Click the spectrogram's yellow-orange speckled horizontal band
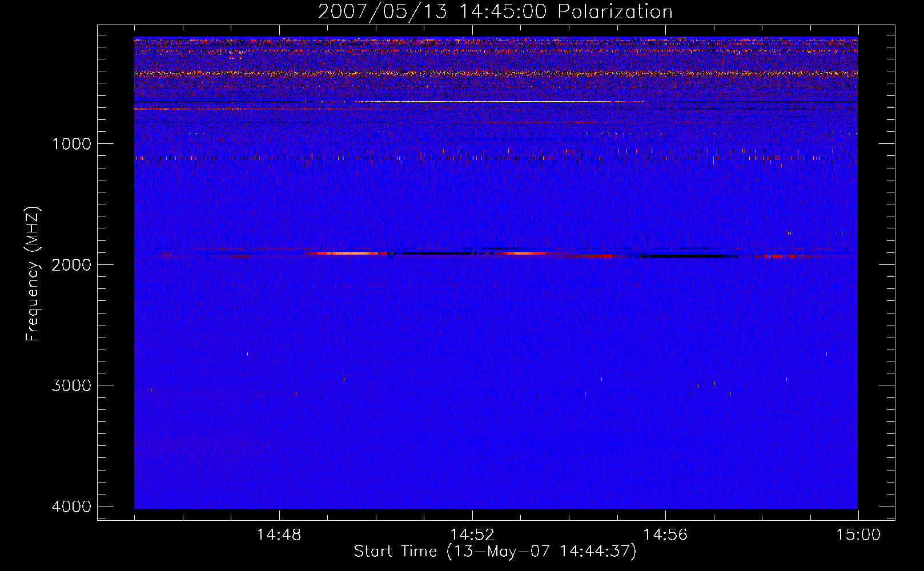The width and height of the screenshot is (924, 571). pyautogui.click(x=496, y=74)
